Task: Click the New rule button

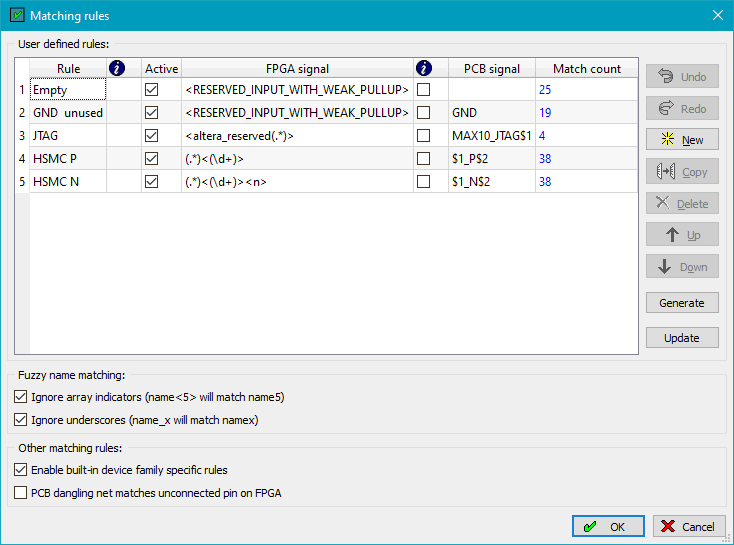Action: pyautogui.click(x=682, y=140)
